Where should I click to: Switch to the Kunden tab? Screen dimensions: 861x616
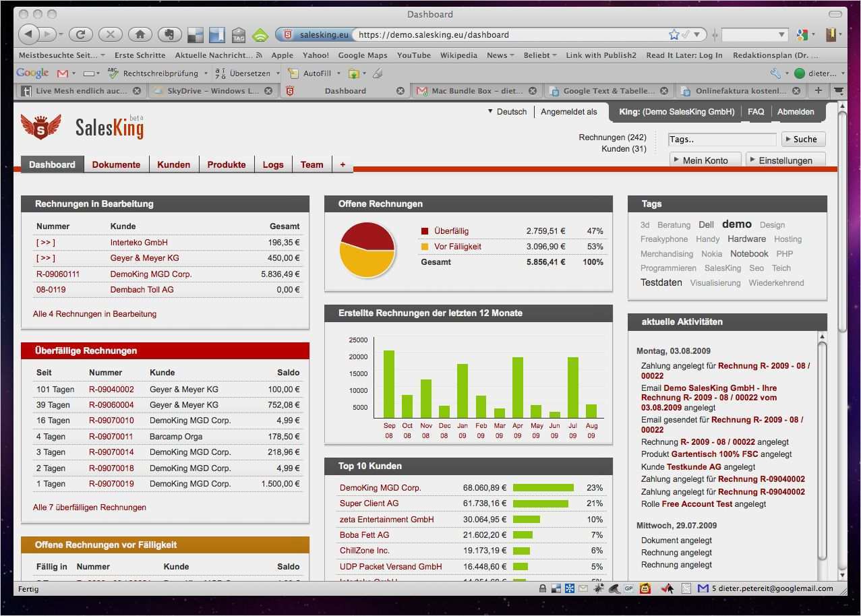pos(173,164)
